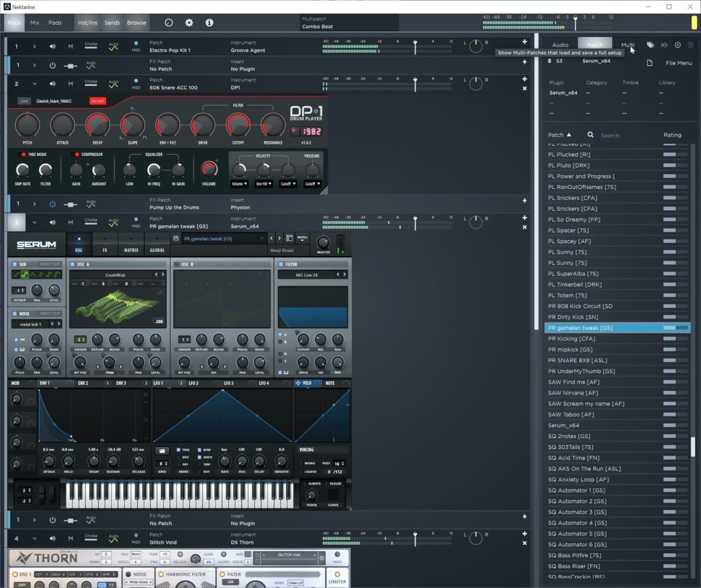Click the info icon in top toolbar
The width and height of the screenshot is (701, 588).
(x=209, y=23)
